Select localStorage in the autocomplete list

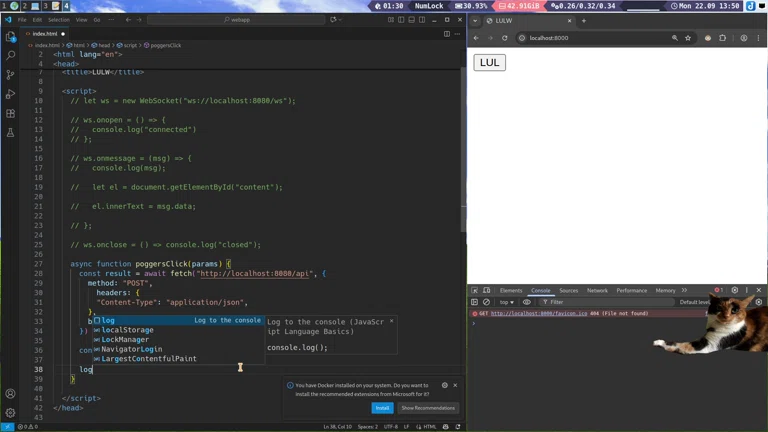127,330
